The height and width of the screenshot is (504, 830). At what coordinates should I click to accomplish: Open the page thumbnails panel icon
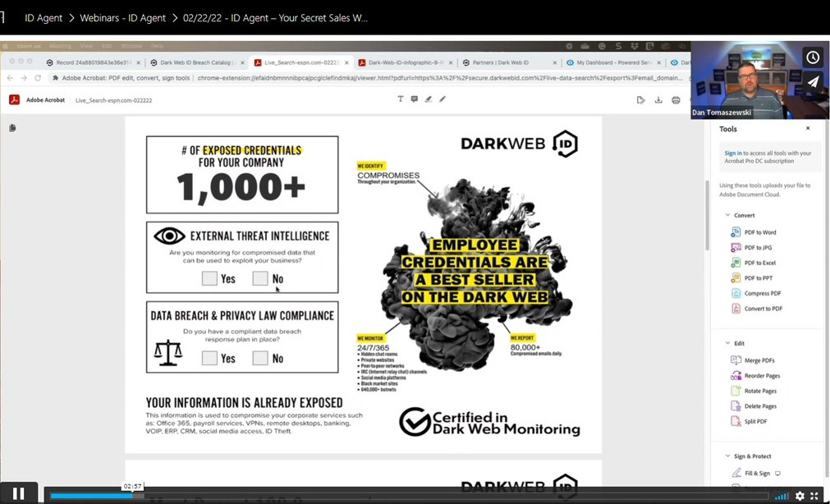click(12, 128)
